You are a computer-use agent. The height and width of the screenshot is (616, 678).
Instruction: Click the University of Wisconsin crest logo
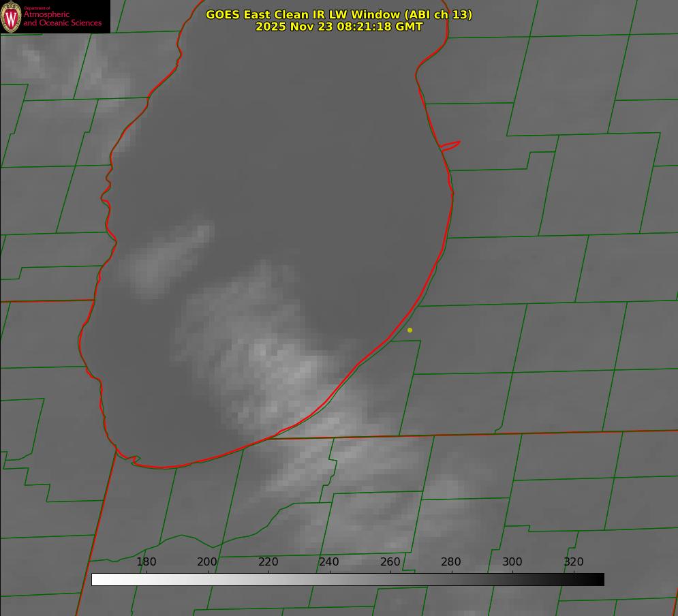11,16
